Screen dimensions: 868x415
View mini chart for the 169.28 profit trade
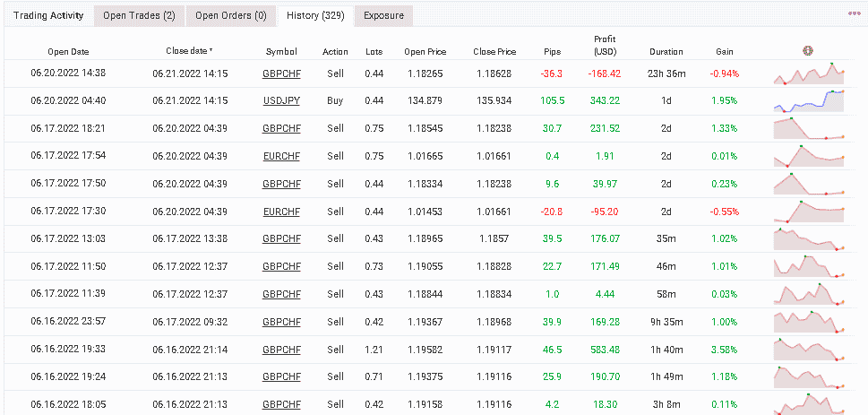tap(809, 322)
